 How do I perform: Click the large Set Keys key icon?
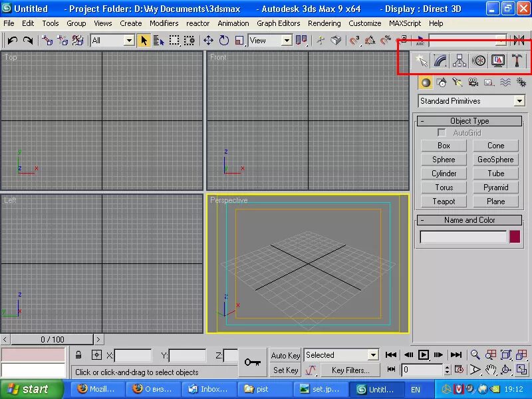(x=253, y=362)
